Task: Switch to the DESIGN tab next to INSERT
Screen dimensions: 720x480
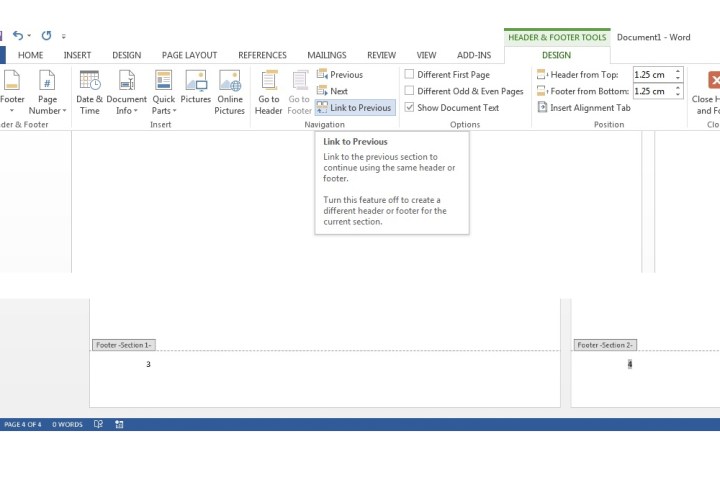Action: [127, 55]
